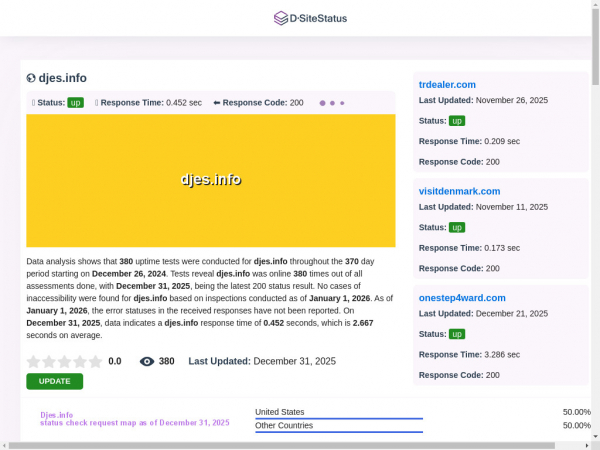Image resolution: width=600 pixels, height=450 pixels.
Task: Open the visitdenmark.com link
Action: 459,191
